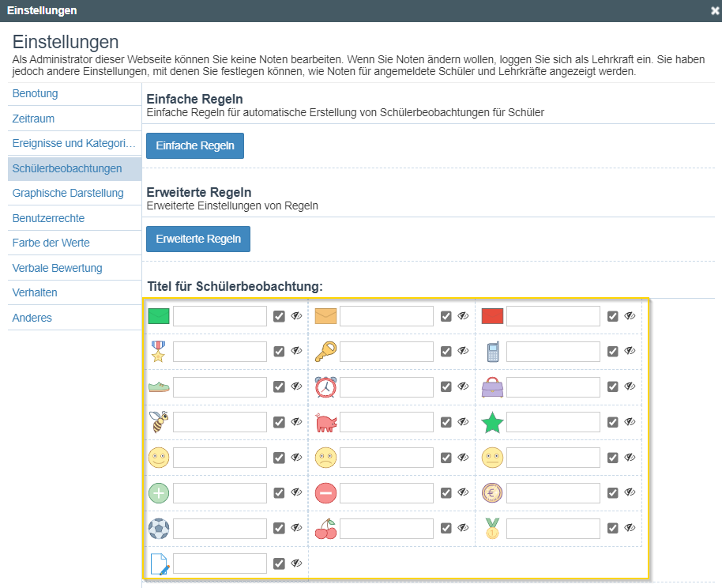The image size is (722, 588).
Task: Click the gold medal icon
Action: click(492, 529)
